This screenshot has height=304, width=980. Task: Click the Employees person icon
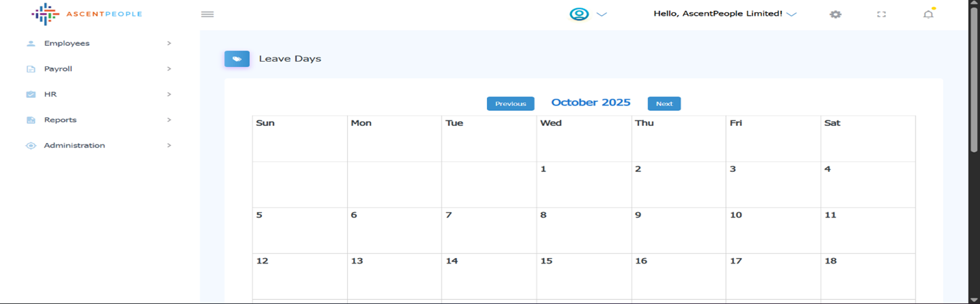31,44
